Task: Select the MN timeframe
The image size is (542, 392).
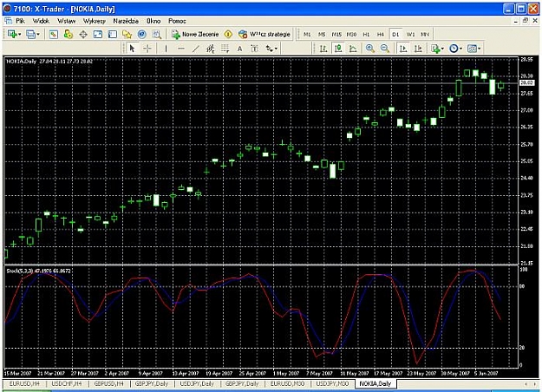Action: 425,34
